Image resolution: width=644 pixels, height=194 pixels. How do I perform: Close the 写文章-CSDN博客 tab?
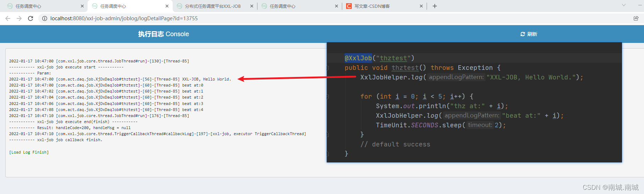click(x=421, y=6)
